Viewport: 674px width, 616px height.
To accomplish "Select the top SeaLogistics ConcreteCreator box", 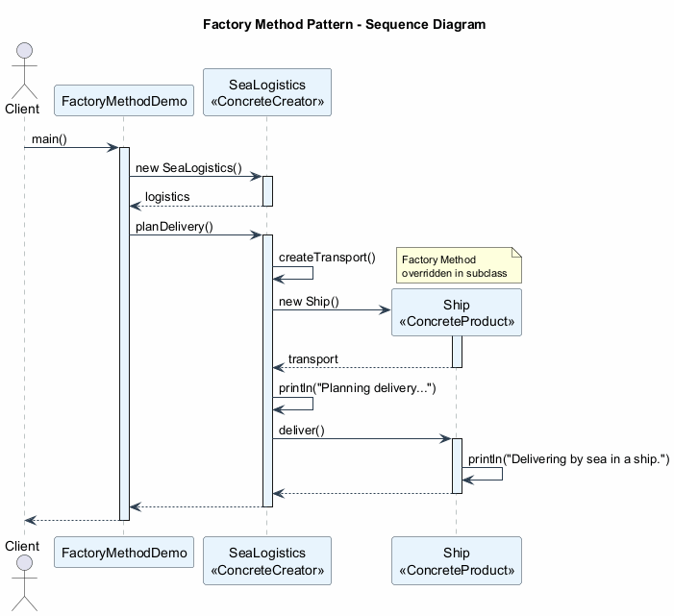I will point(267,92).
